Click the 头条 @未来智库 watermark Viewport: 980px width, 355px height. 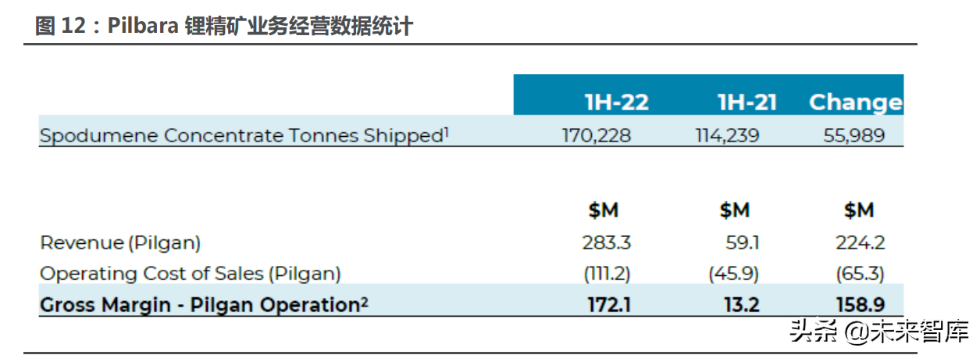pyautogui.click(x=879, y=331)
